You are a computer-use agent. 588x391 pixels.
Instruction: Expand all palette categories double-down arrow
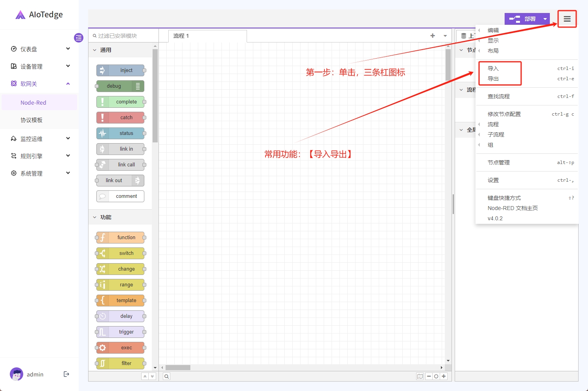click(x=152, y=376)
